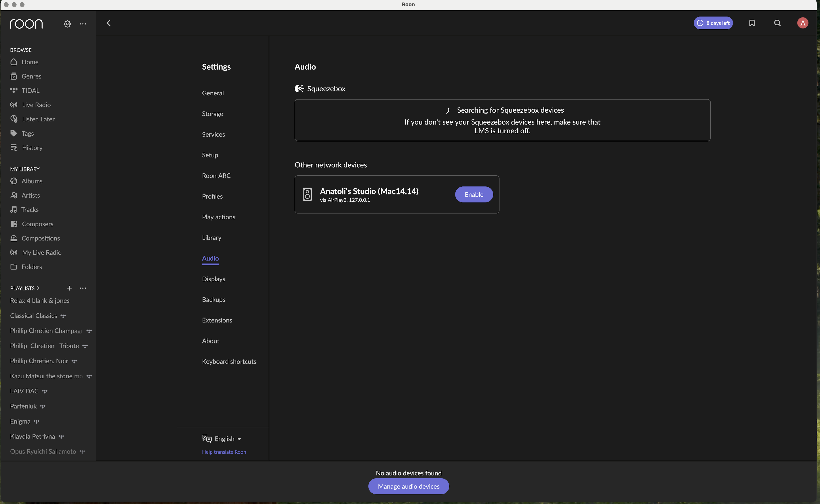Image resolution: width=820 pixels, height=504 pixels.
Task: Open the Relax 4 blank & jones playlist
Action: pyautogui.click(x=40, y=301)
